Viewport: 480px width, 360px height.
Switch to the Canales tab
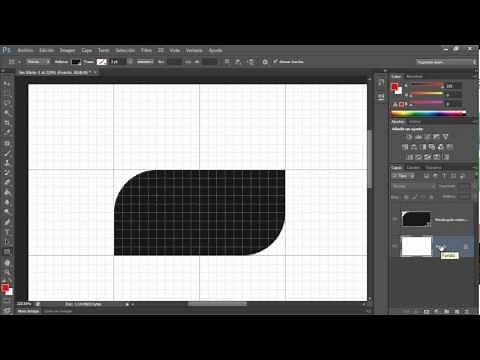tap(413, 167)
